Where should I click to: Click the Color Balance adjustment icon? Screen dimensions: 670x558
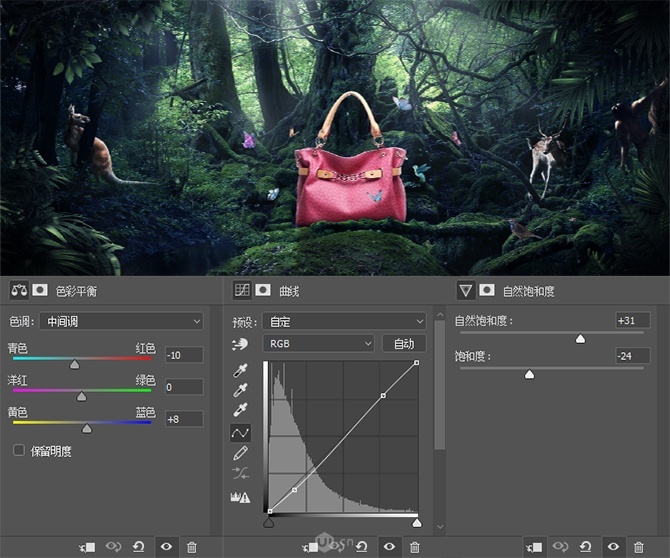[x=19, y=291]
